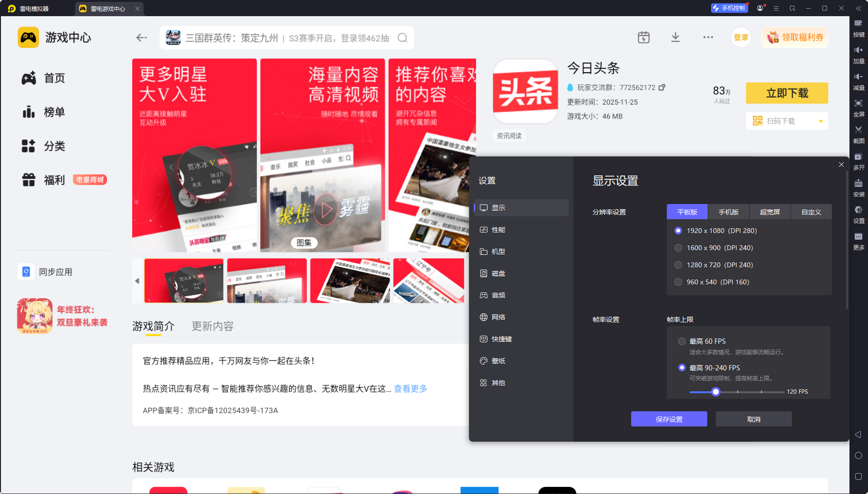Click the FPS limit slider handle
Screen dimensions: 868x494
coord(716,392)
